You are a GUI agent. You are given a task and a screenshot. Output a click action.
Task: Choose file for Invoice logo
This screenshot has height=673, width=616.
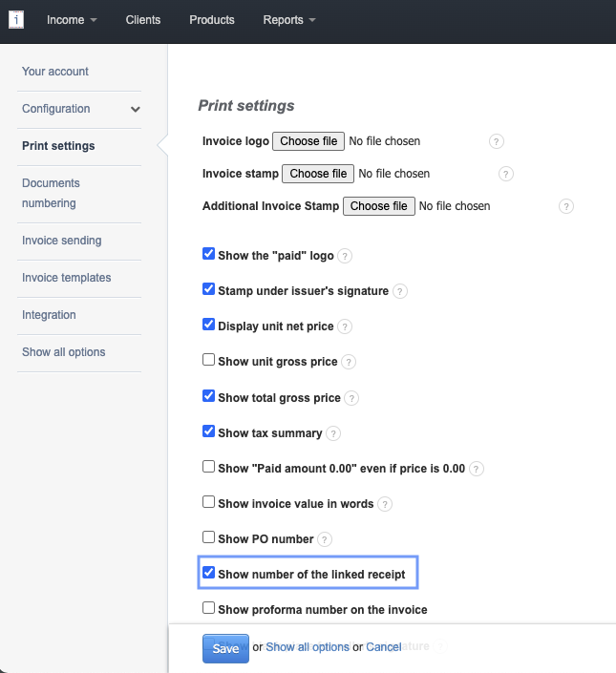pyautogui.click(x=308, y=141)
